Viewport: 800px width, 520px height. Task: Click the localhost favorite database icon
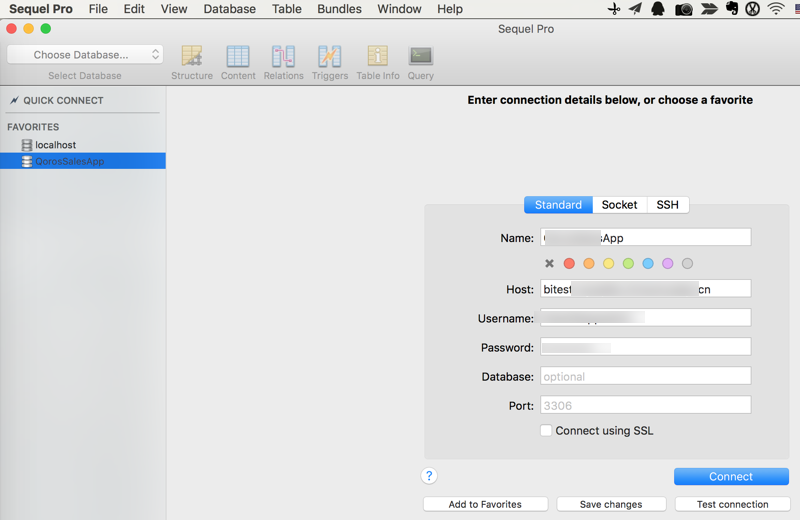coord(27,145)
